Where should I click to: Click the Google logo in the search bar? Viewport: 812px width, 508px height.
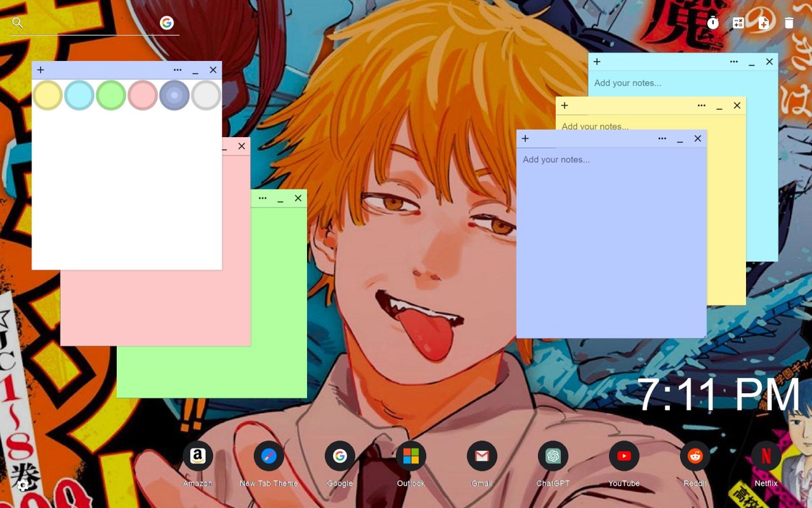[167, 23]
